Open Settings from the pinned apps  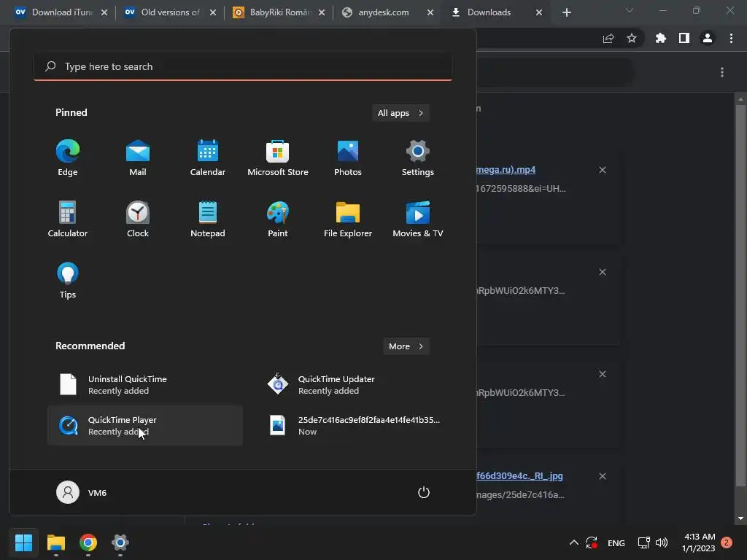(418, 158)
